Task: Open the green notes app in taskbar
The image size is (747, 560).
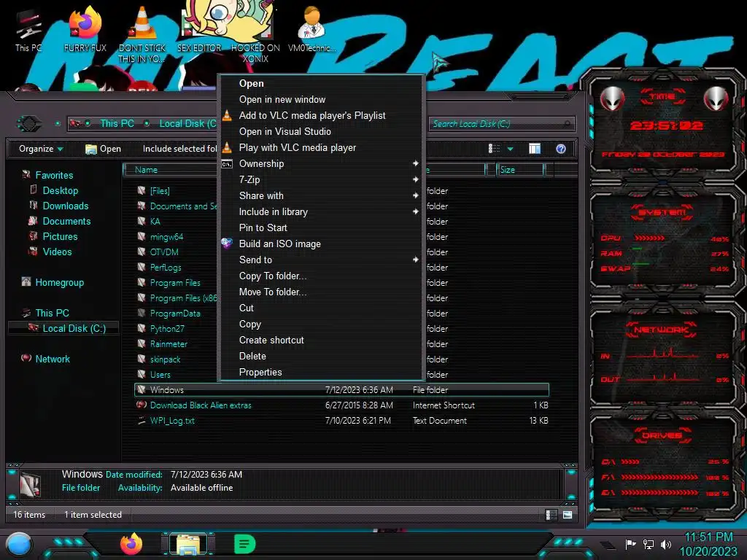Action: pos(245,544)
